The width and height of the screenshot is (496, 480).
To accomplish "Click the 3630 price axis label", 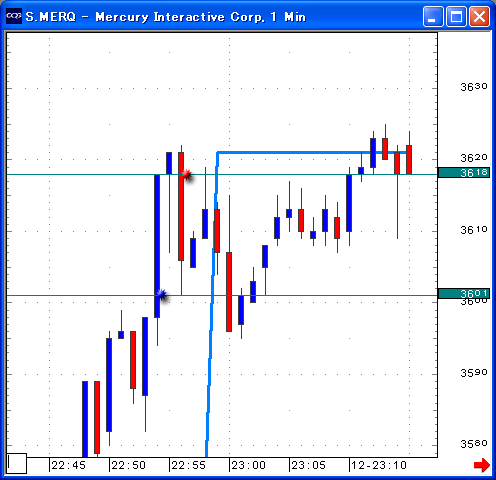I will pyautogui.click(x=474, y=87).
